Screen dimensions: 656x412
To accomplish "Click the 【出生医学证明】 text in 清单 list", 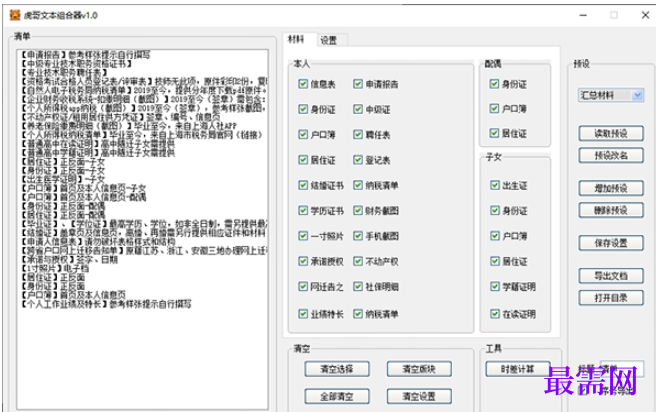I will [x=51, y=179].
